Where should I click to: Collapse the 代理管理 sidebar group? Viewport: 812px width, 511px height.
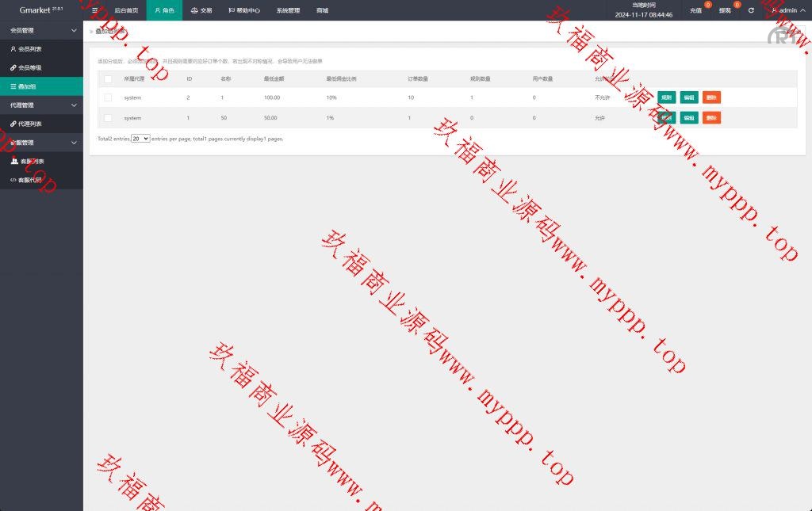41,105
